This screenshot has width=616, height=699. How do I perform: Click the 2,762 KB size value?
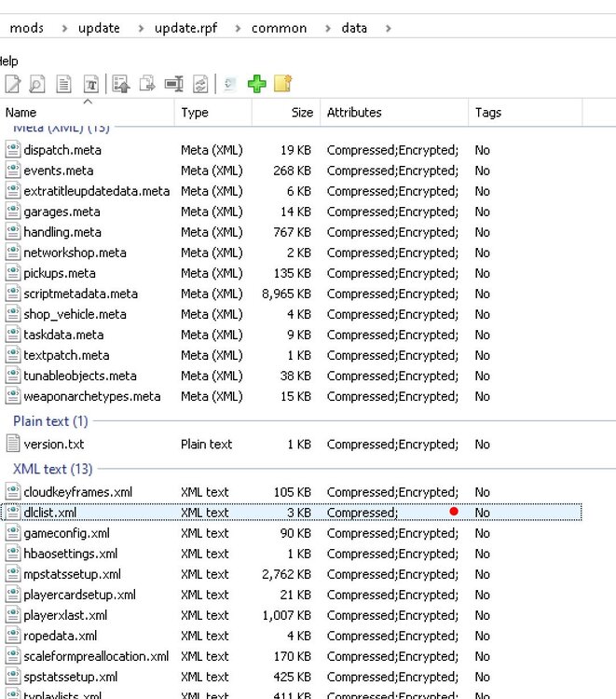click(x=286, y=574)
